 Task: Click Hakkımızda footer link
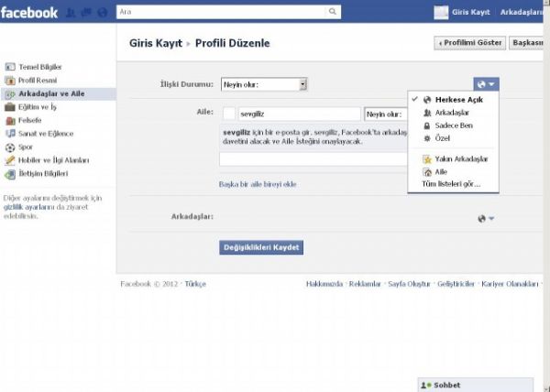[324, 284]
